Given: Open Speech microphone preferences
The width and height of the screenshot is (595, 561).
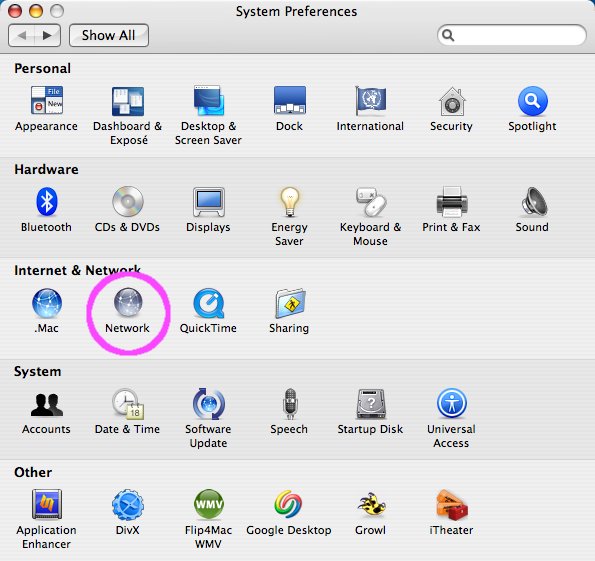Looking at the screenshot, I should click(290, 403).
